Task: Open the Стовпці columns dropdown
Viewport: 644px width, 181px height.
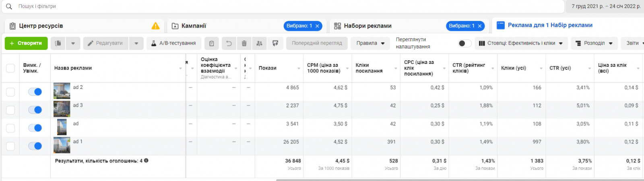Action: click(521, 43)
